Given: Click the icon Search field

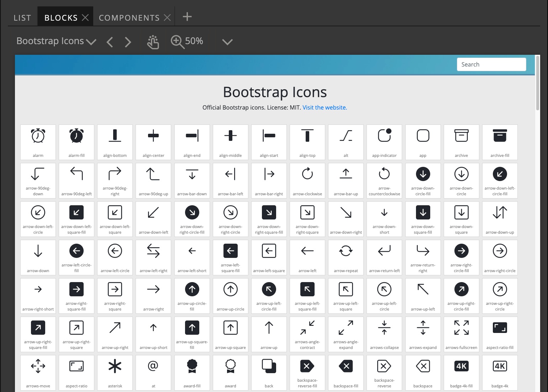Looking at the screenshot, I should click(x=491, y=64).
